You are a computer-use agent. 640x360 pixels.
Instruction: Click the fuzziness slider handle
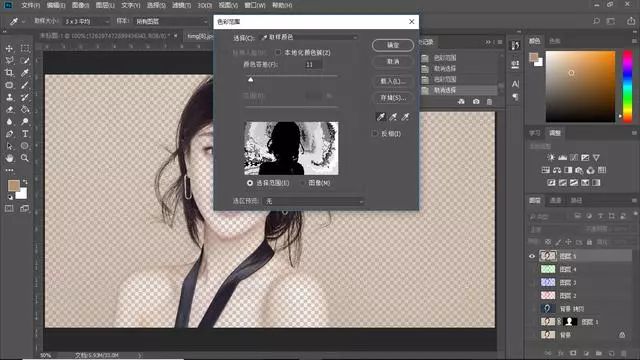point(251,79)
